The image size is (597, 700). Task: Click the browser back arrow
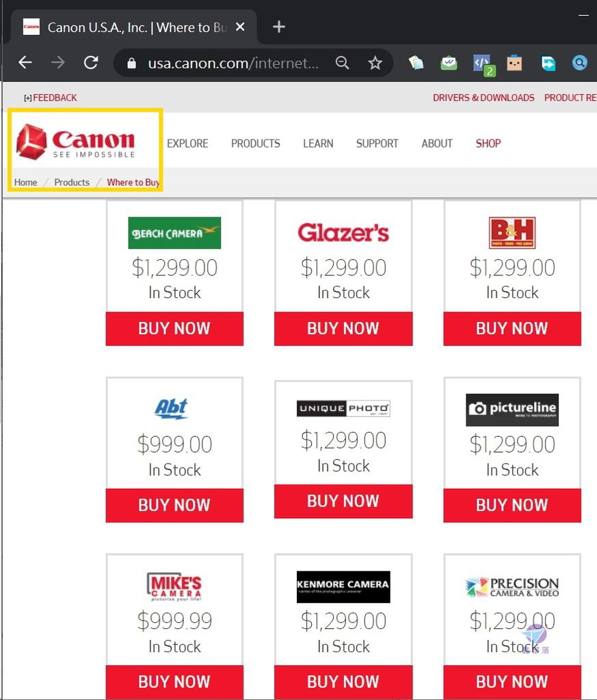[25, 62]
